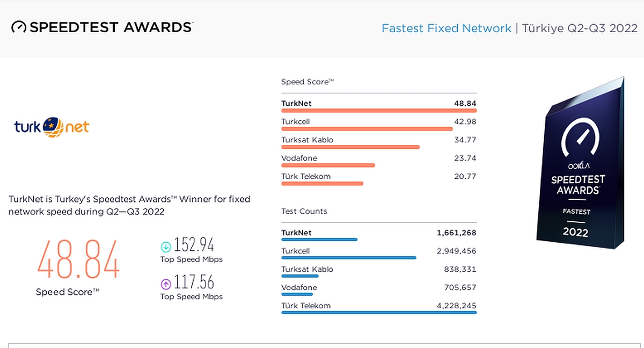Viewport: 644px width, 348px height.
Task: Select Türk Telekom in the Test Counts list
Action: tap(306, 306)
